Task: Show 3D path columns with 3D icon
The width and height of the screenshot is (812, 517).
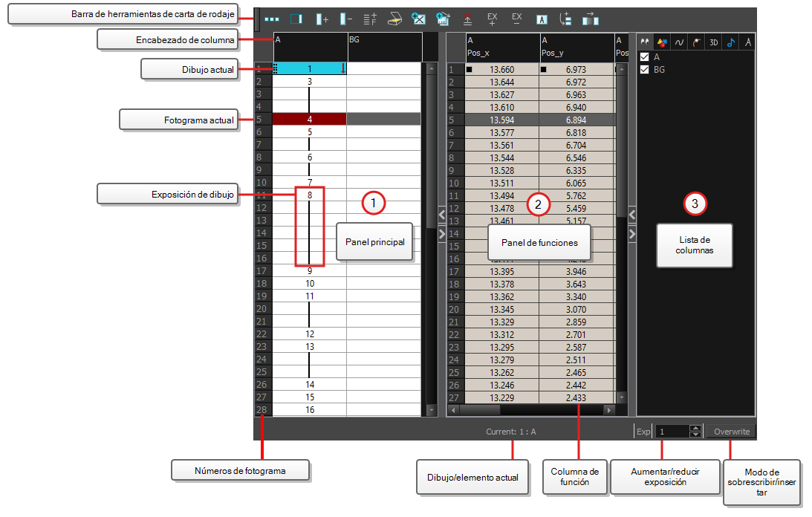Action: [714, 42]
